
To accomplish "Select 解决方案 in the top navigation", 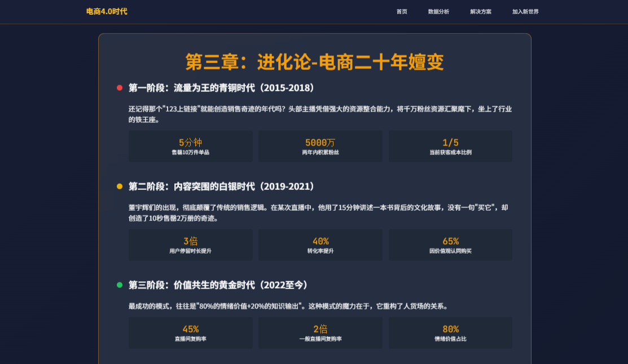I will coord(481,12).
